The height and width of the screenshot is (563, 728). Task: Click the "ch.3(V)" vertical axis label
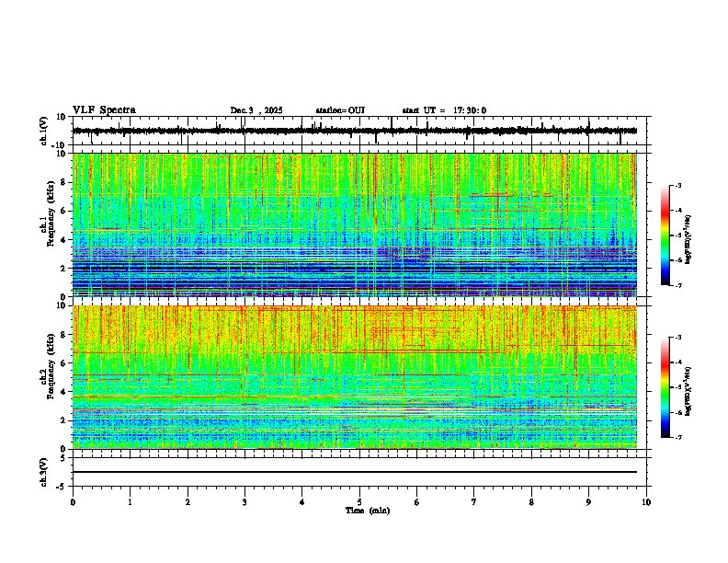(43, 472)
